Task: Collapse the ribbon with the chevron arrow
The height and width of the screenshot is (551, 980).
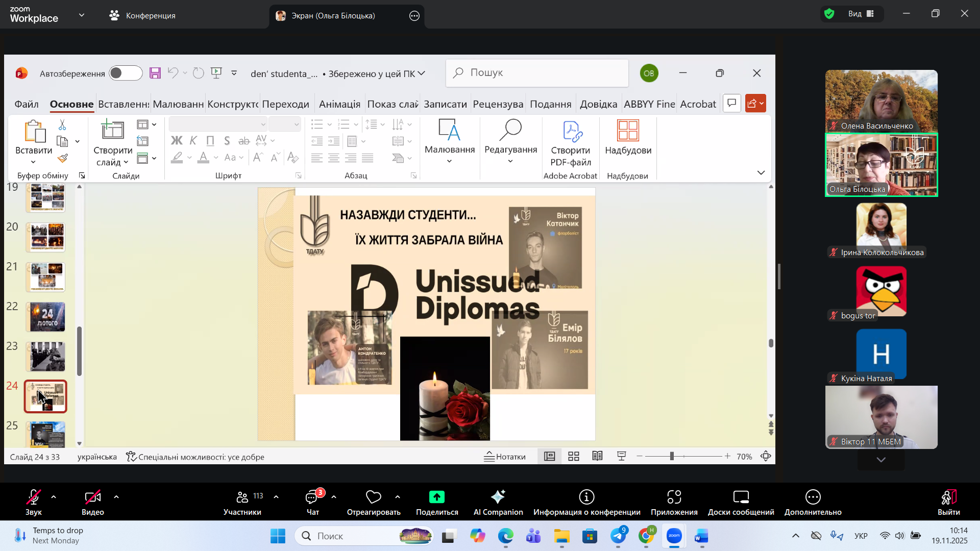Action: 761,173
